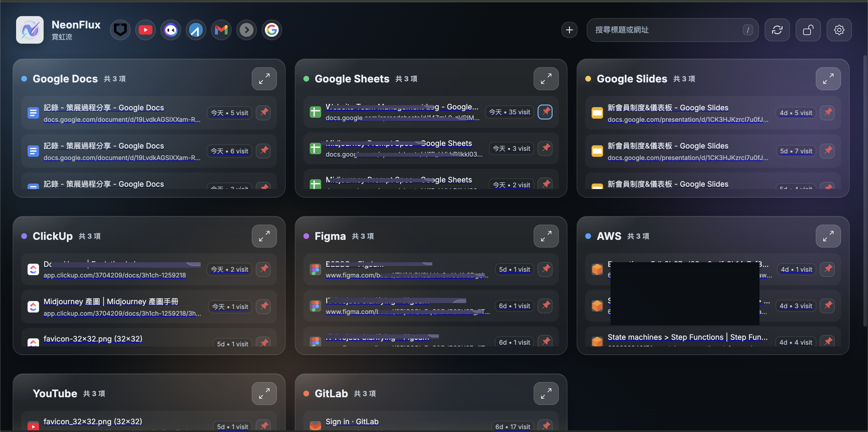Focus the 搜尋標題或網址 search field

672,30
